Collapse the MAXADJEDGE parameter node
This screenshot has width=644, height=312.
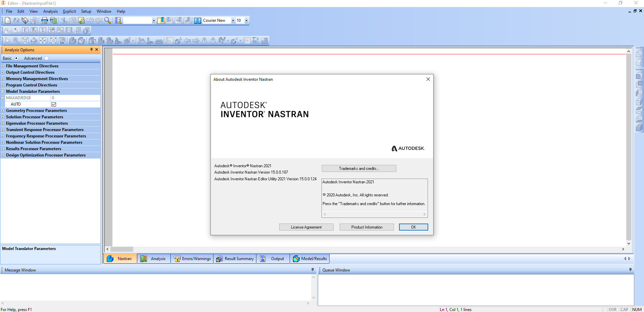click(x=3, y=98)
